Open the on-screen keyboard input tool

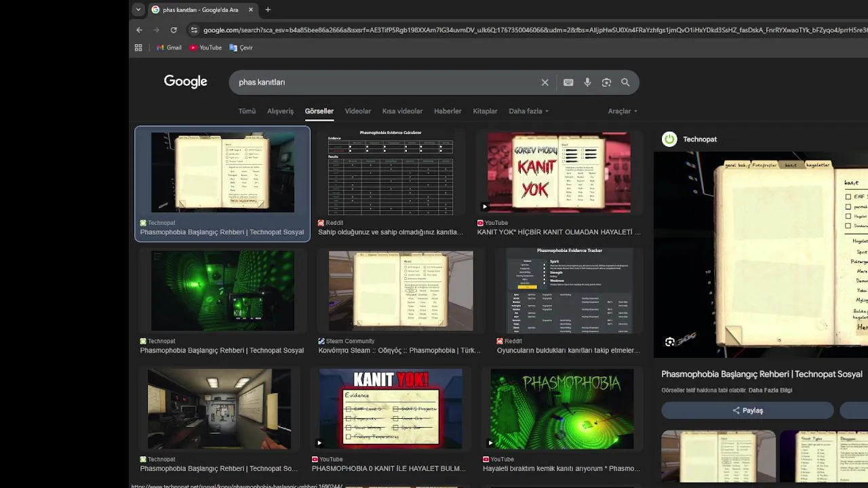[x=568, y=82]
